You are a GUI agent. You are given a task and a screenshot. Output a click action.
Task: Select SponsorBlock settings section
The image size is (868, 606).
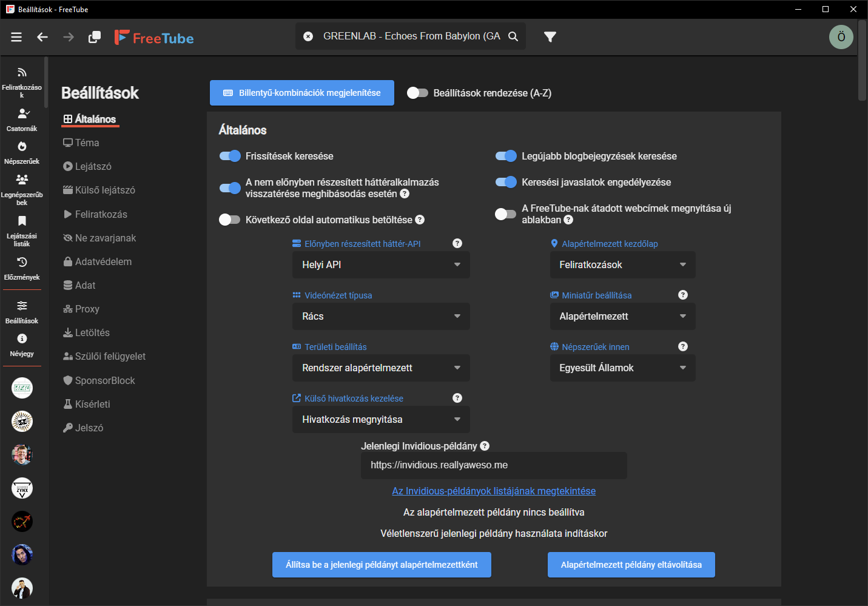coord(99,380)
